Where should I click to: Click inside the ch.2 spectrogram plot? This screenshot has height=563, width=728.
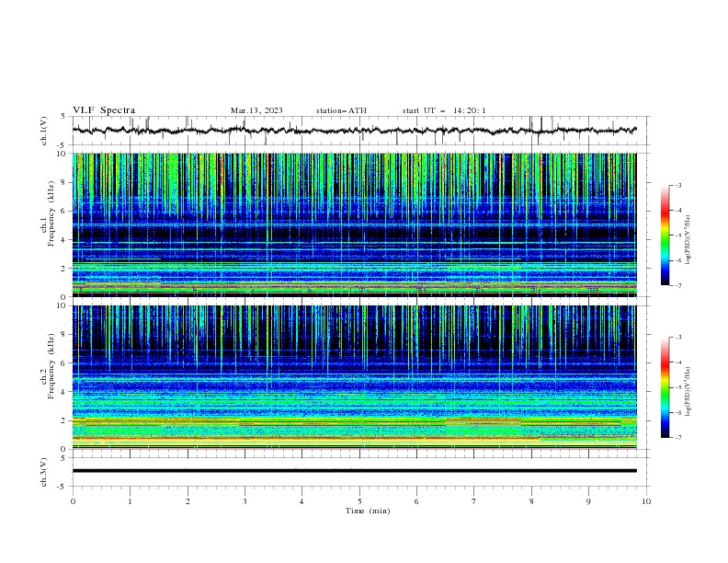pyautogui.click(x=354, y=377)
